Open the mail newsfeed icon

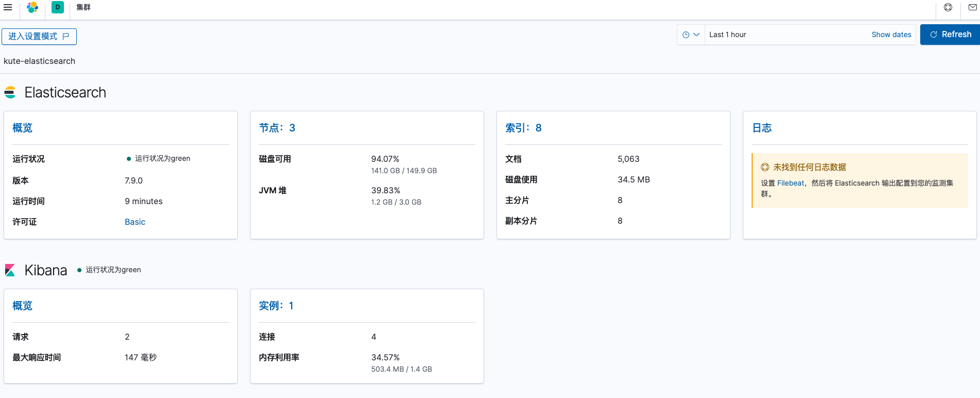(972, 7)
